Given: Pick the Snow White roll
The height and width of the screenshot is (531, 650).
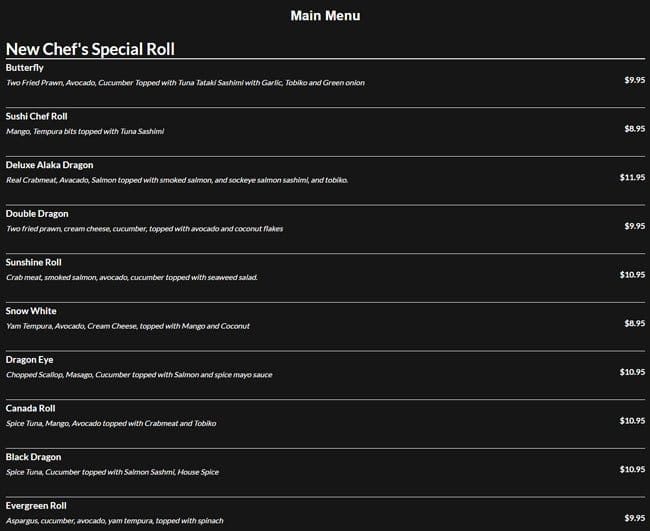Looking at the screenshot, I should pyautogui.click(x=31, y=311).
